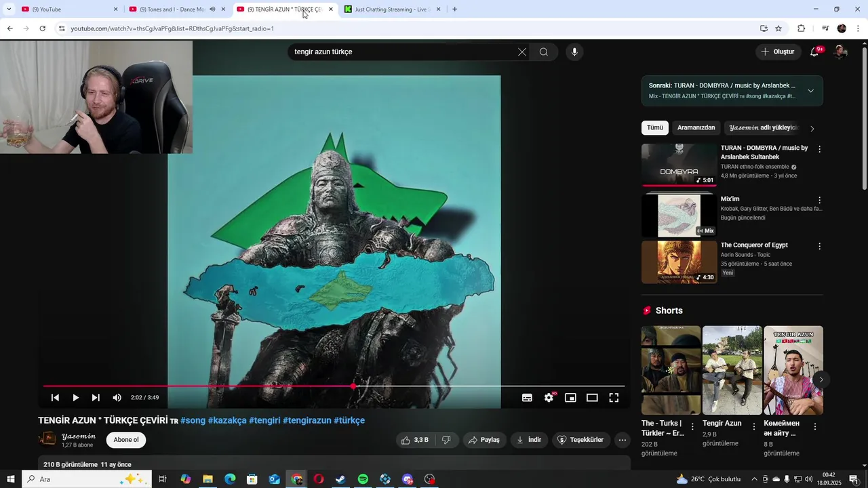Open the notifications bell

814,52
